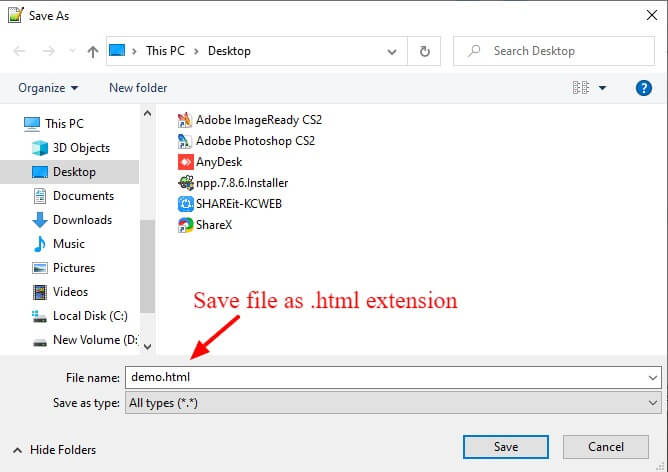Click the Adobe Photoshop CS2 shortcut icon
Screen dimensions: 668x472
(185, 141)
